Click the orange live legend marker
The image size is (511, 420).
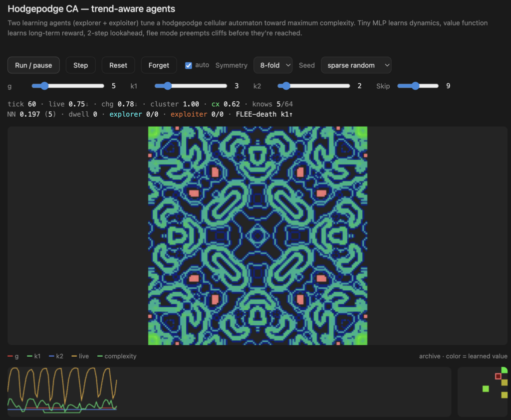click(x=74, y=356)
